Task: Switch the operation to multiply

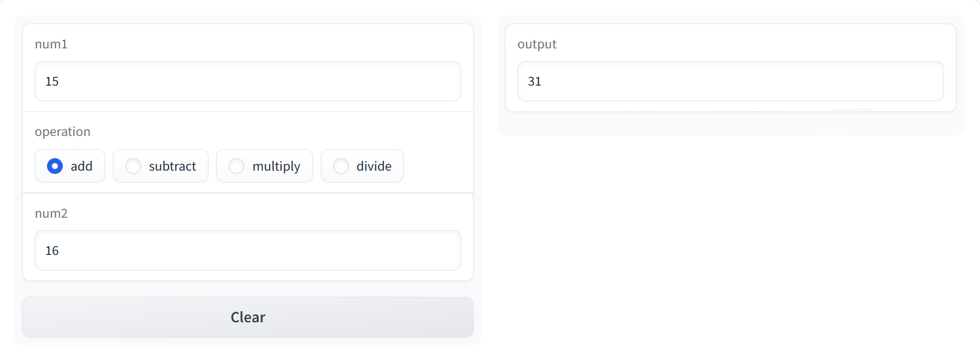Action: [265, 166]
